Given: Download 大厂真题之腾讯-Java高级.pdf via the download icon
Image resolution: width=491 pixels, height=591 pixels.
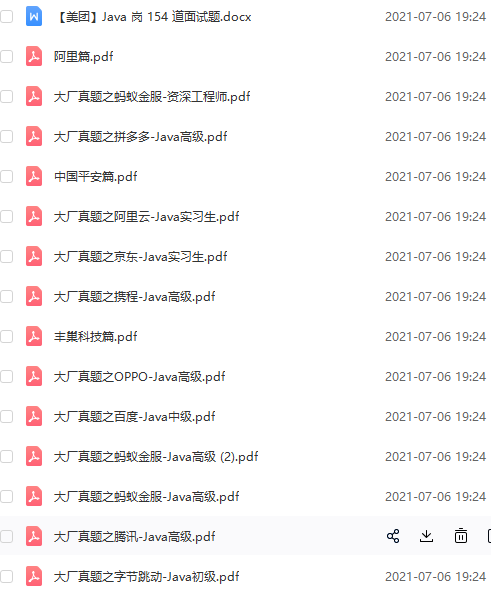Looking at the screenshot, I should point(426,536).
